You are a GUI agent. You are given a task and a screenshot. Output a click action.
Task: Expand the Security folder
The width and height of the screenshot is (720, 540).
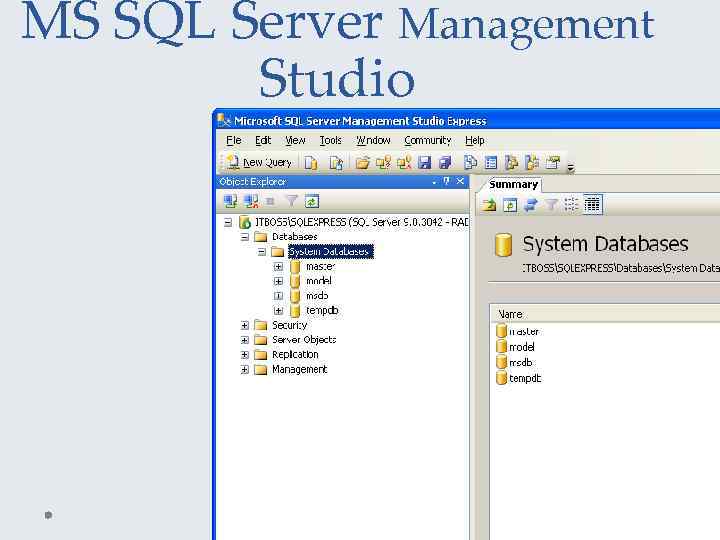[245, 326]
